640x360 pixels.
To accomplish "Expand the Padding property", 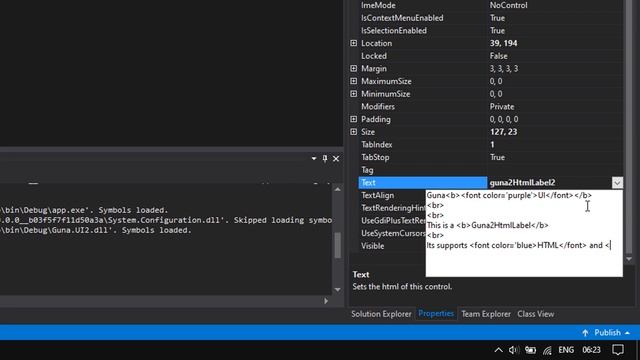I will (x=353, y=119).
